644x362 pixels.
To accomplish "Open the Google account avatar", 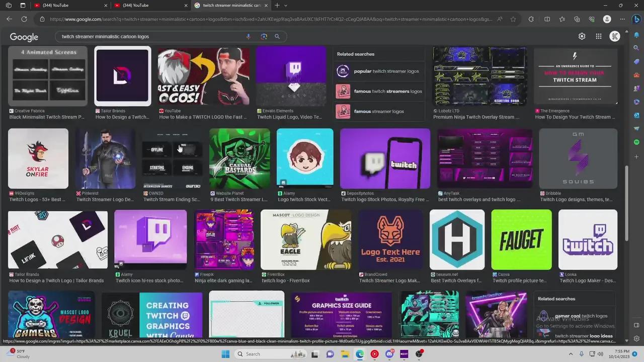I will pos(615,36).
